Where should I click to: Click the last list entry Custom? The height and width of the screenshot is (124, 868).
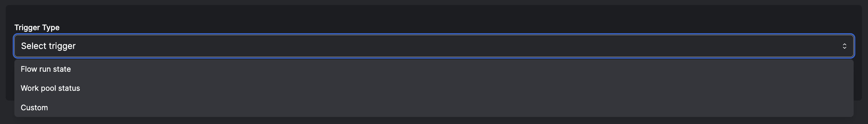click(x=434, y=108)
